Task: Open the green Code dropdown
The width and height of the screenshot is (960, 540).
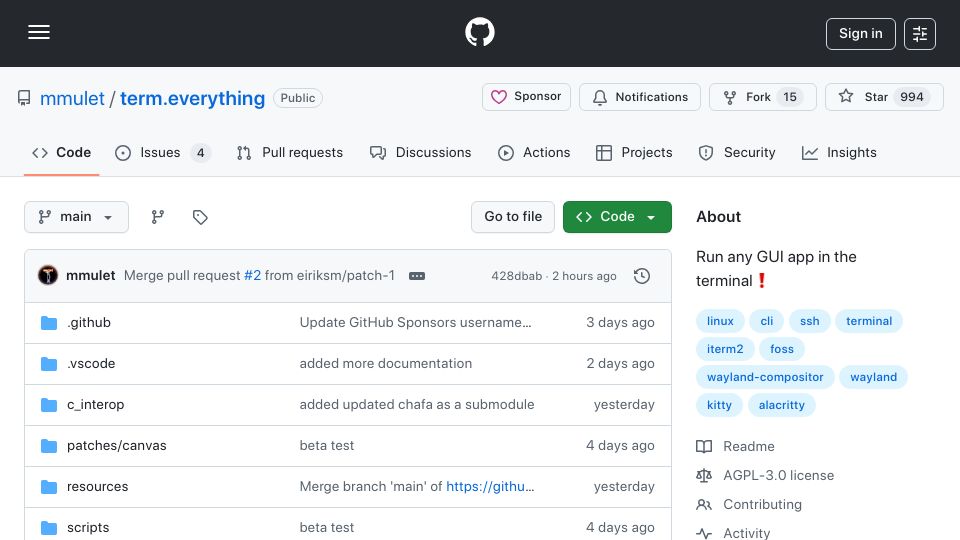Action: point(617,217)
